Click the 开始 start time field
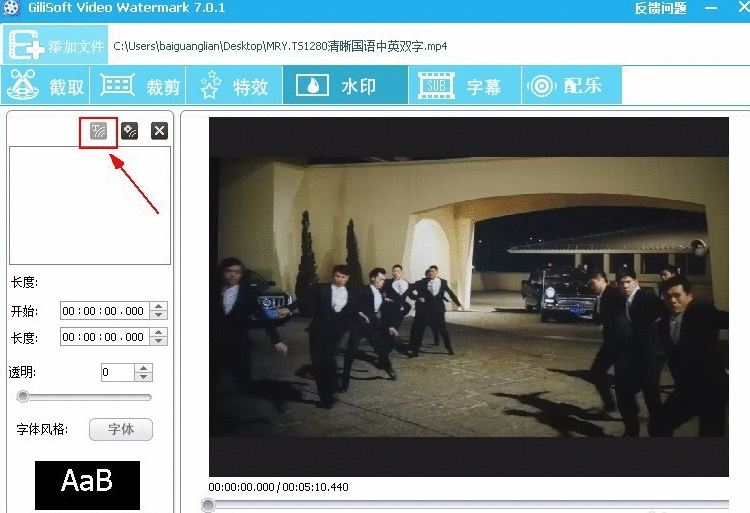Image resolution: width=750 pixels, height=513 pixels. click(104, 311)
